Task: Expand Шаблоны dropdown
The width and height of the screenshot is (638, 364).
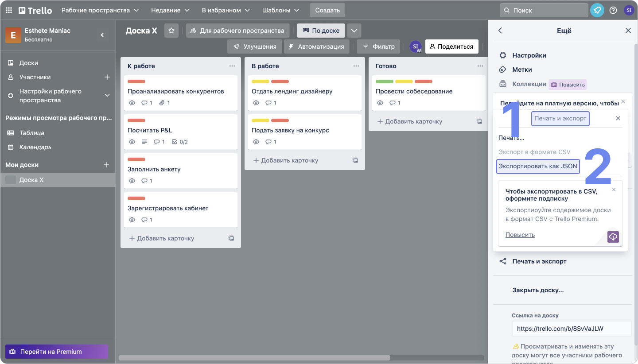Action: tap(280, 10)
